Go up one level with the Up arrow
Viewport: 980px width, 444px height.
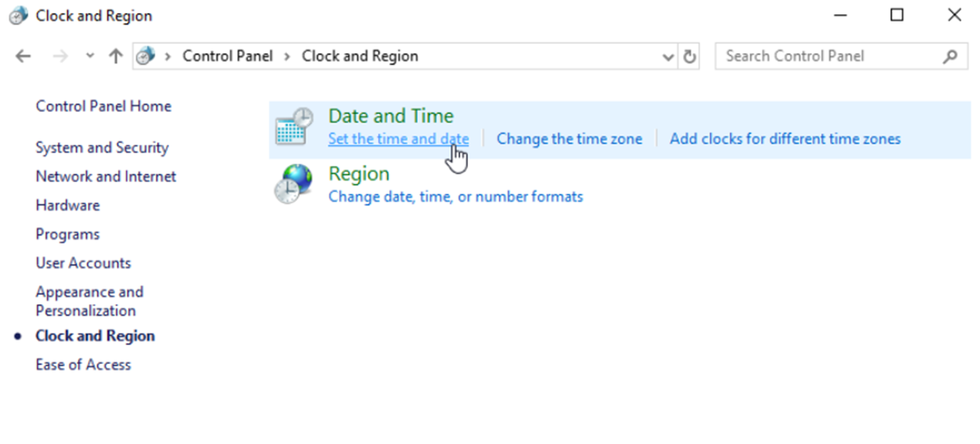tap(116, 56)
